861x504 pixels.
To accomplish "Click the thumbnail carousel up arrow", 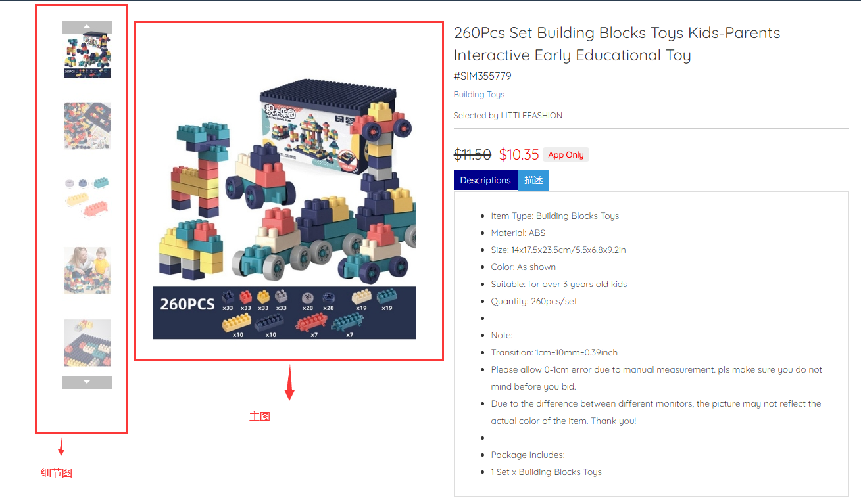I will point(87,27).
